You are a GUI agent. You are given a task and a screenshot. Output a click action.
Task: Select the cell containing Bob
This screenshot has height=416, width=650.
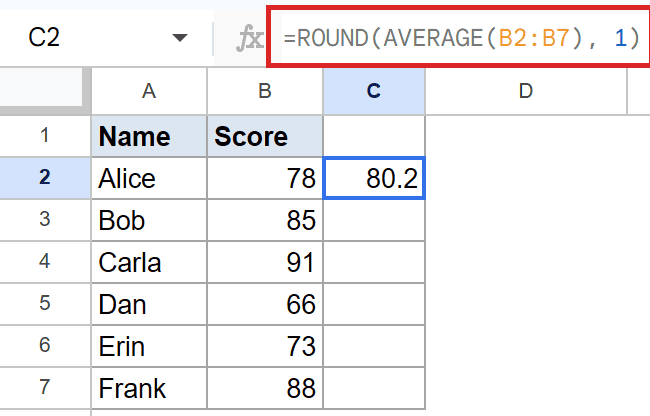click(149, 220)
